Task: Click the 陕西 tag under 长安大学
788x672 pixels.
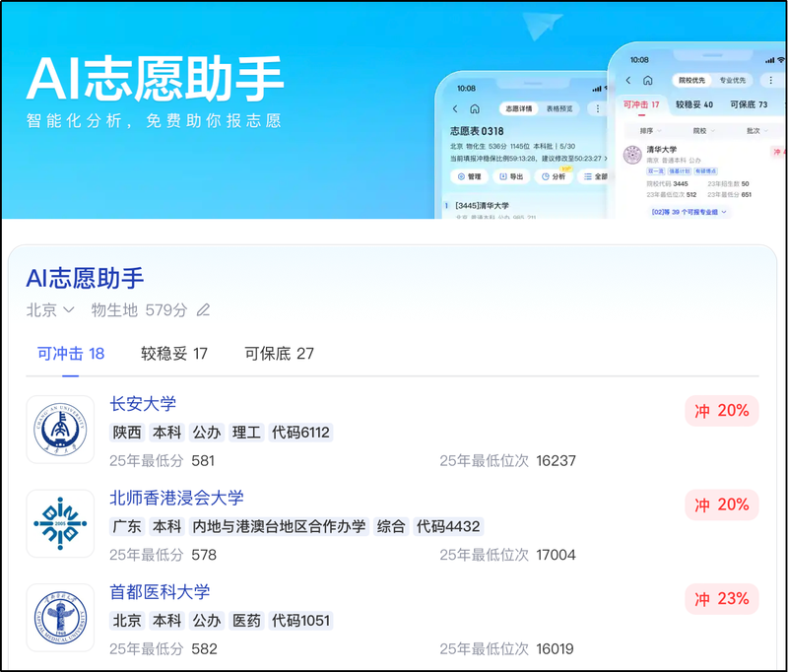Action: click(x=127, y=433)
